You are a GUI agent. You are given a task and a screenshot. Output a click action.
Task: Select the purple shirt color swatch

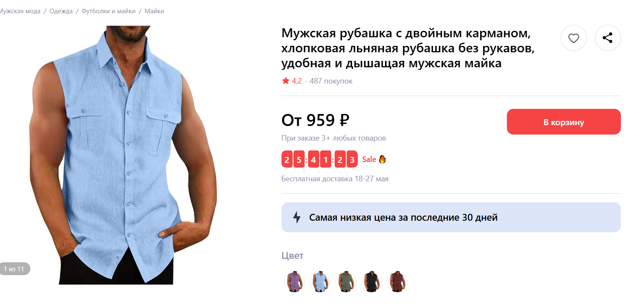pyautogui.click(x=294, y=282)
